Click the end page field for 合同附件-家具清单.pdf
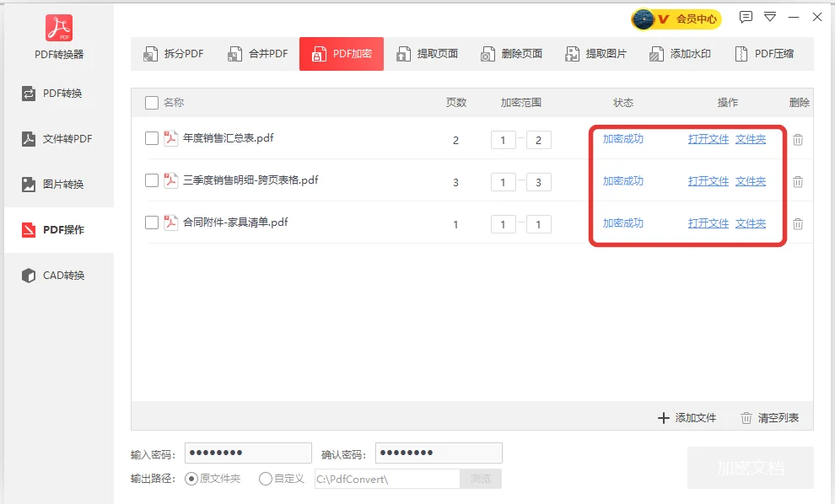835x504 pixels. pyautogui.click(x=538, y=224)
